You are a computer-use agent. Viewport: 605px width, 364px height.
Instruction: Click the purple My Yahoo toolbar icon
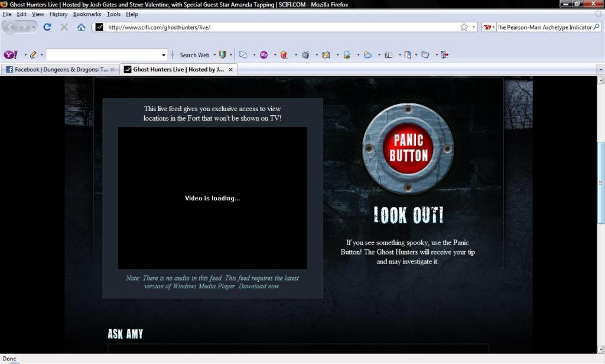[x=264, y=55]
